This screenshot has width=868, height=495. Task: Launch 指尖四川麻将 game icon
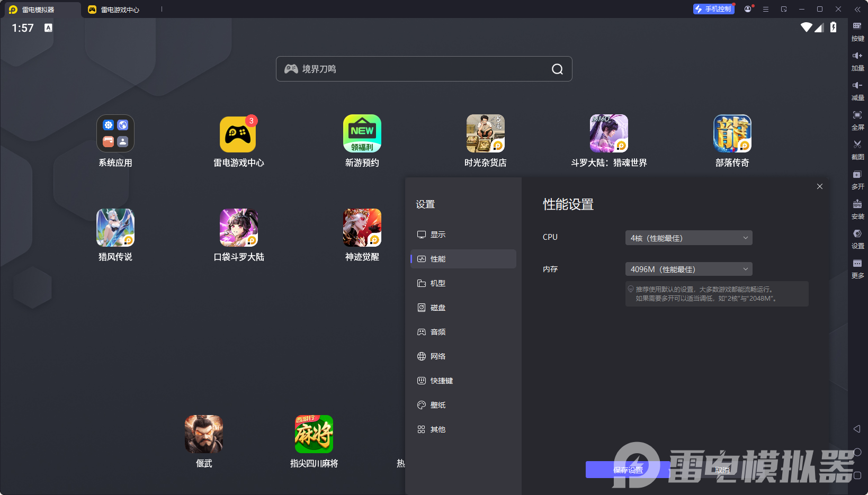click(314, 434)
